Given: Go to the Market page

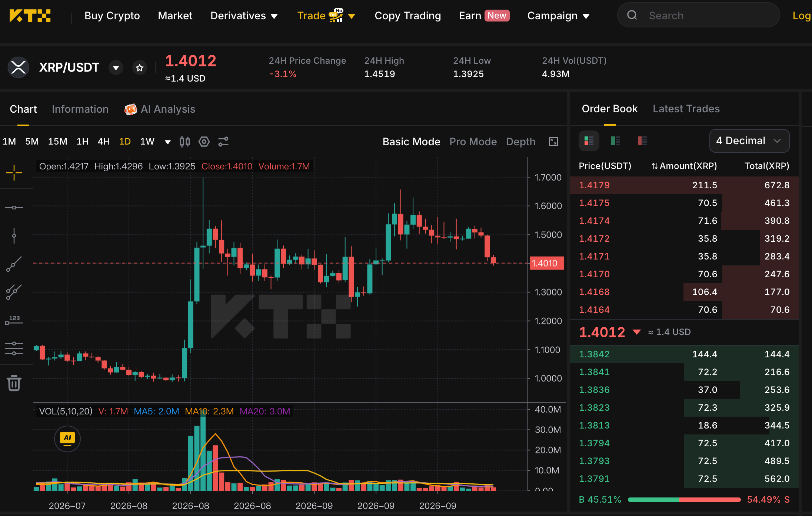Looking at the screenshot, I should (x=175, y=16).
